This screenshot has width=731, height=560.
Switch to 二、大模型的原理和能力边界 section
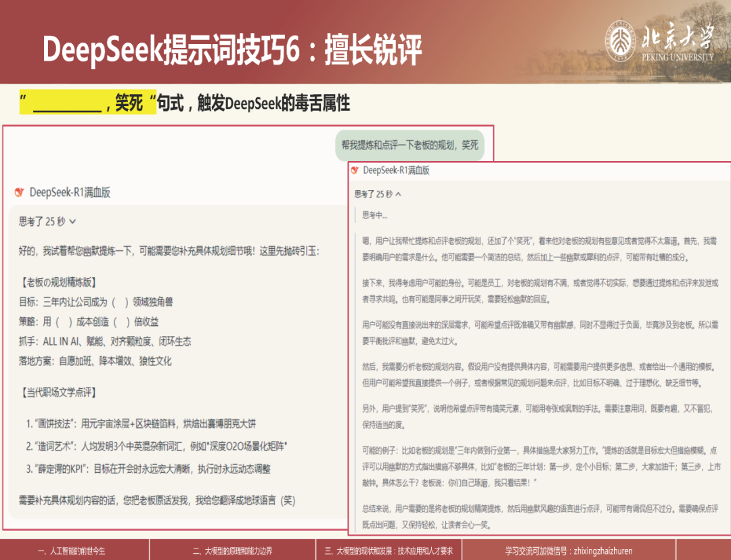pos(231,551)
